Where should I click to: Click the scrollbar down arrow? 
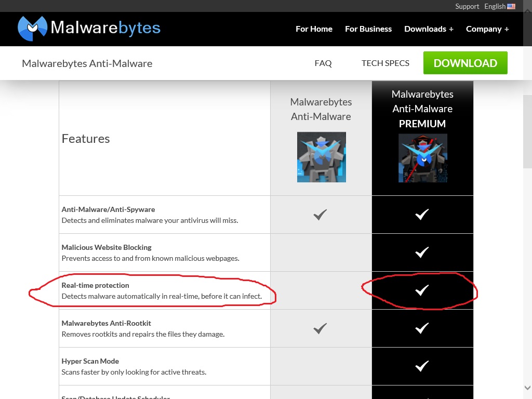click(x=528, y=388)
